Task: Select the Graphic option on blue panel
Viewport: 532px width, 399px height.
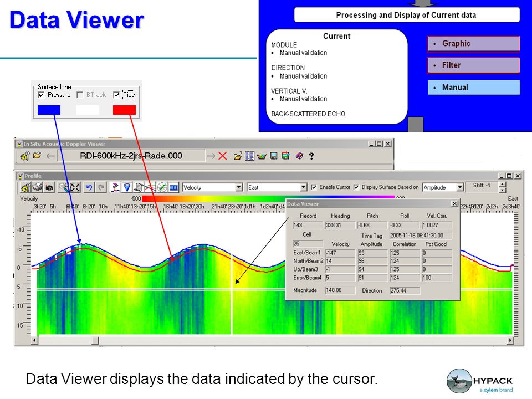Action: tap(473, 44)
